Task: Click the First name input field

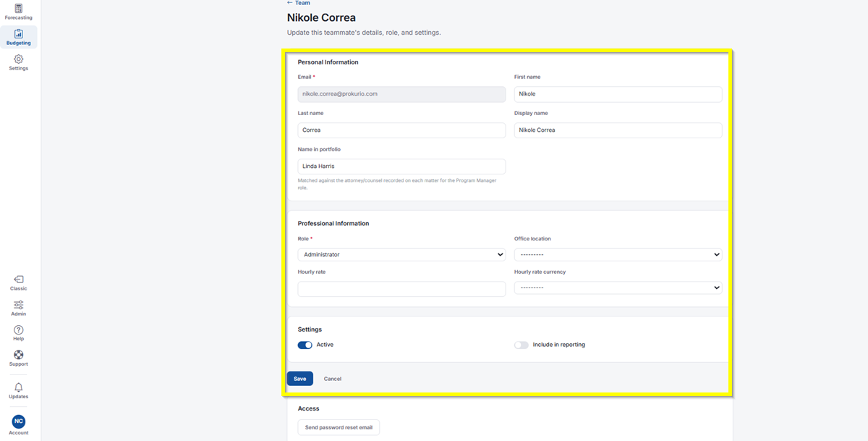Action: (x=618, y=94)
